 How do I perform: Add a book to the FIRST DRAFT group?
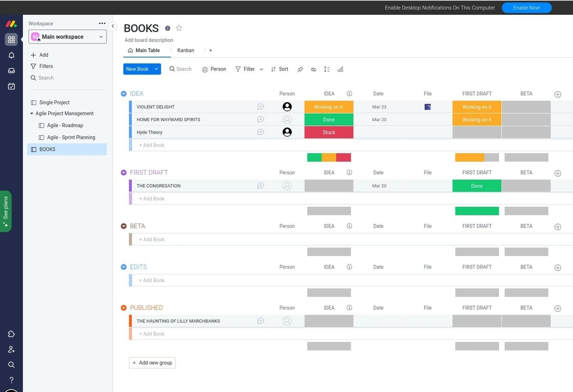point(151,198)
